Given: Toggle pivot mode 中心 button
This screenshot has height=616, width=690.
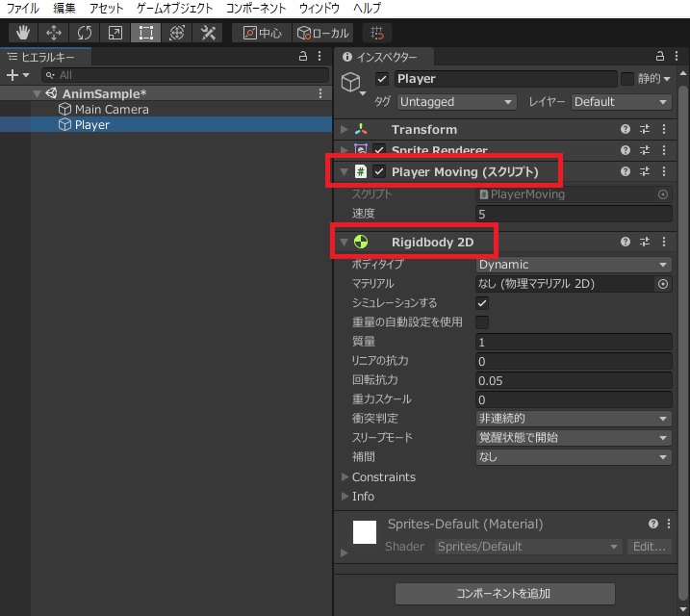Looking at the screenshot, I should tap(262, 33).
